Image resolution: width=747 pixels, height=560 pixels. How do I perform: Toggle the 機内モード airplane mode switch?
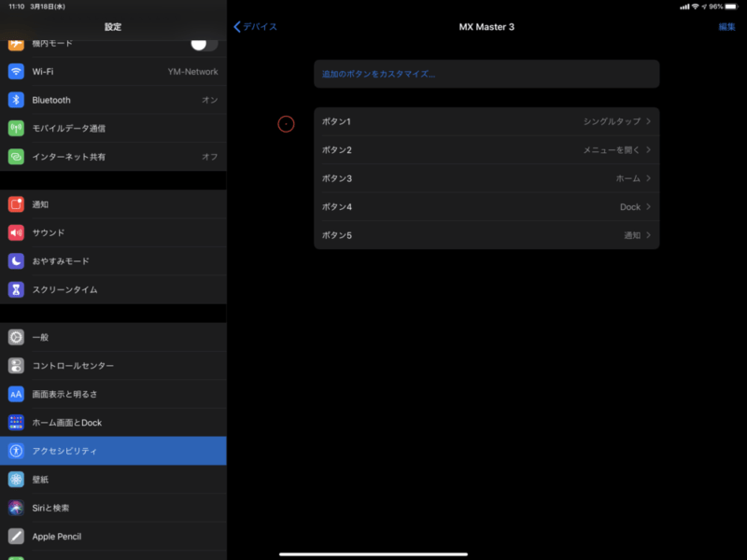click(x=204, y=44)
